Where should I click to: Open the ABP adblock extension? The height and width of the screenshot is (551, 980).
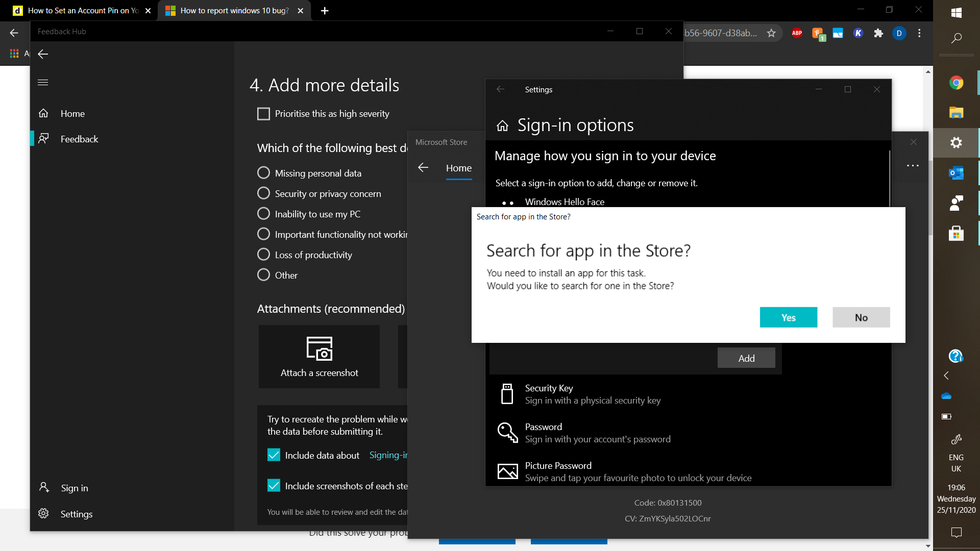(x=797, y=33)
